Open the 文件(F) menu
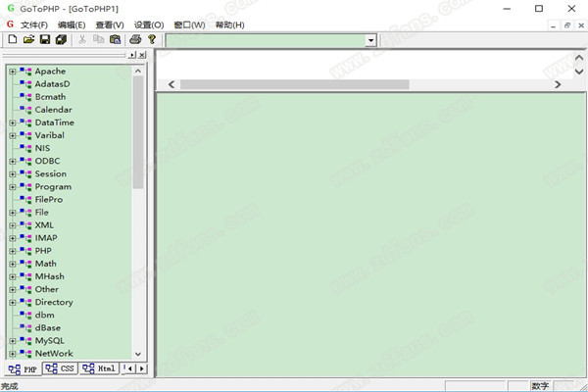 pos(34,24)
